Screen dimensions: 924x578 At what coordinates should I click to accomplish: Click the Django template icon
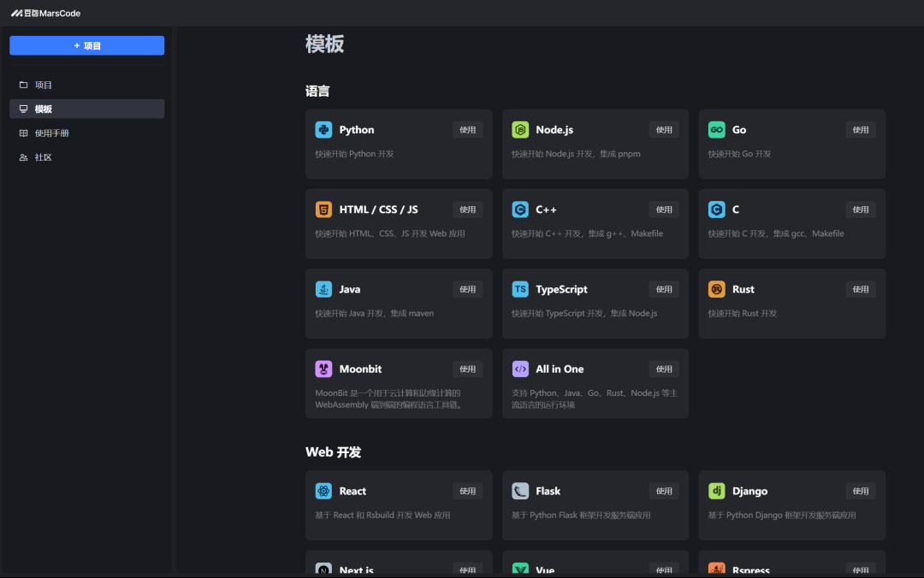point(717,491)
